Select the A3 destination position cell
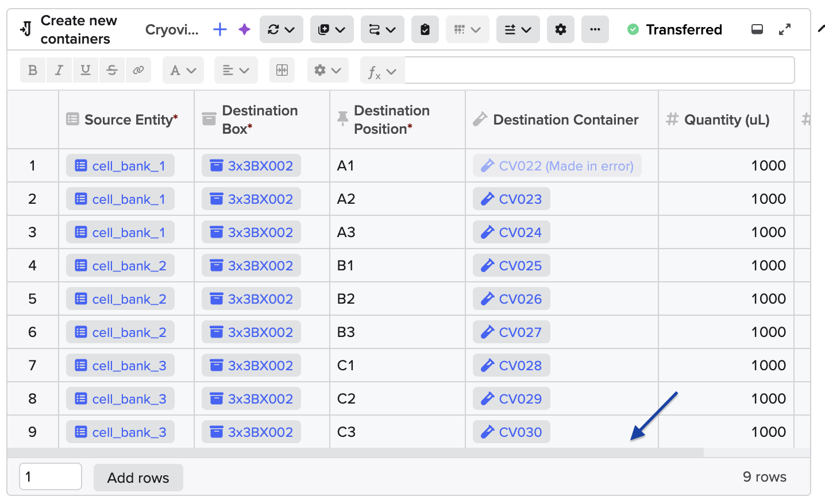The height and width of the screenshot is (504, 825). pyautogui.click(x=398, y=232)
